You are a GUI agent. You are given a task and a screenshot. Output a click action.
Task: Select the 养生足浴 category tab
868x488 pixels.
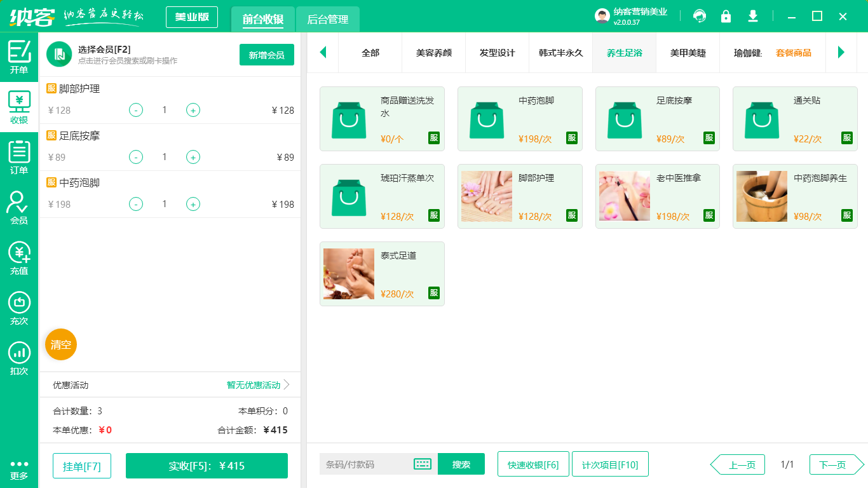pyautogui.click(x=625, y=53)
